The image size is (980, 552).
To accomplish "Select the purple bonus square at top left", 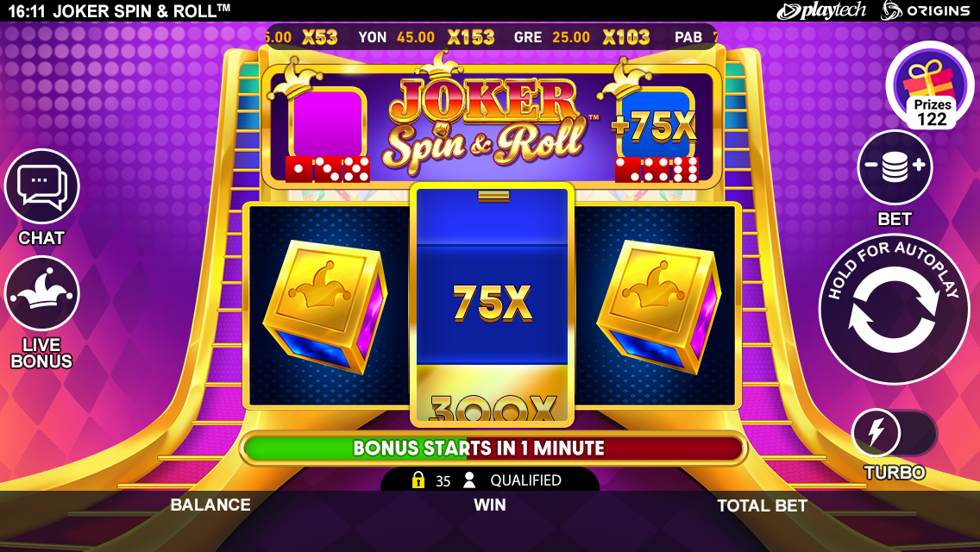I will pos(327,122).
